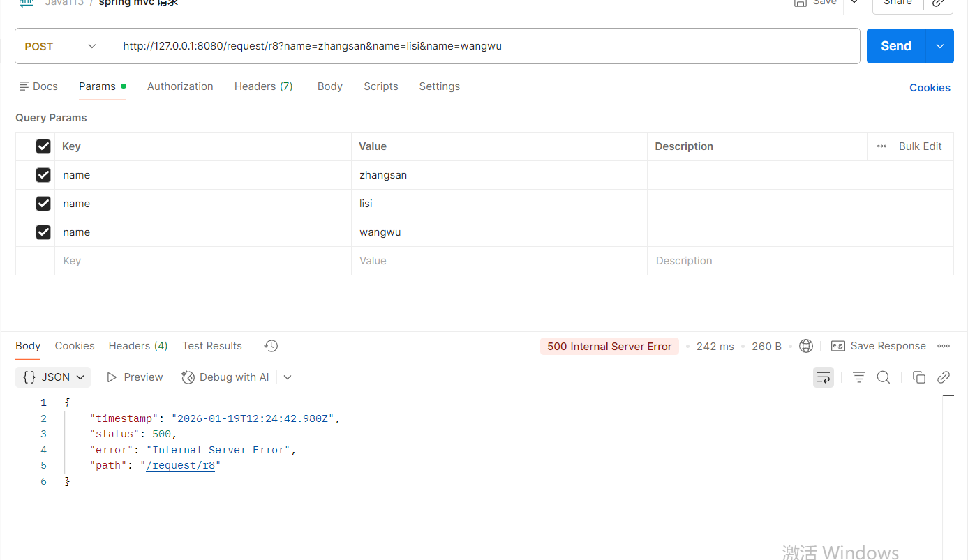968x560 pixels.
Task: Select the response Body tab
Action: click(x=28, y=346)
